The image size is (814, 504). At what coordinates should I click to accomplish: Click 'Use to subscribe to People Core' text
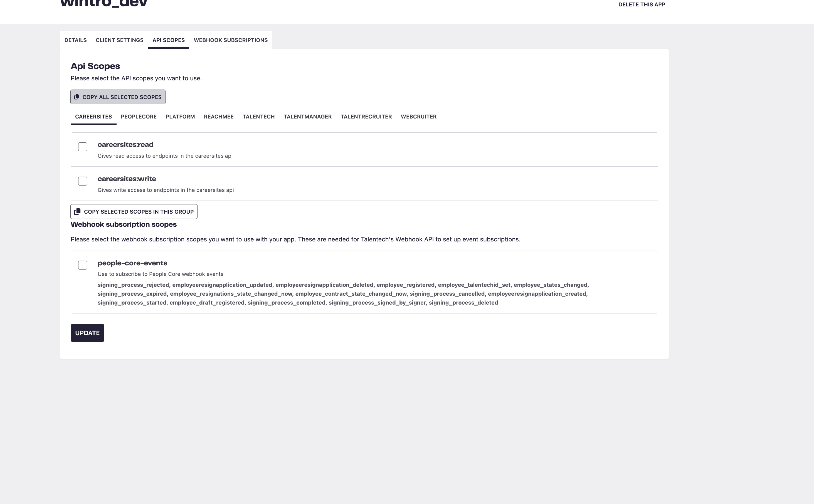(x=160, y=274)
